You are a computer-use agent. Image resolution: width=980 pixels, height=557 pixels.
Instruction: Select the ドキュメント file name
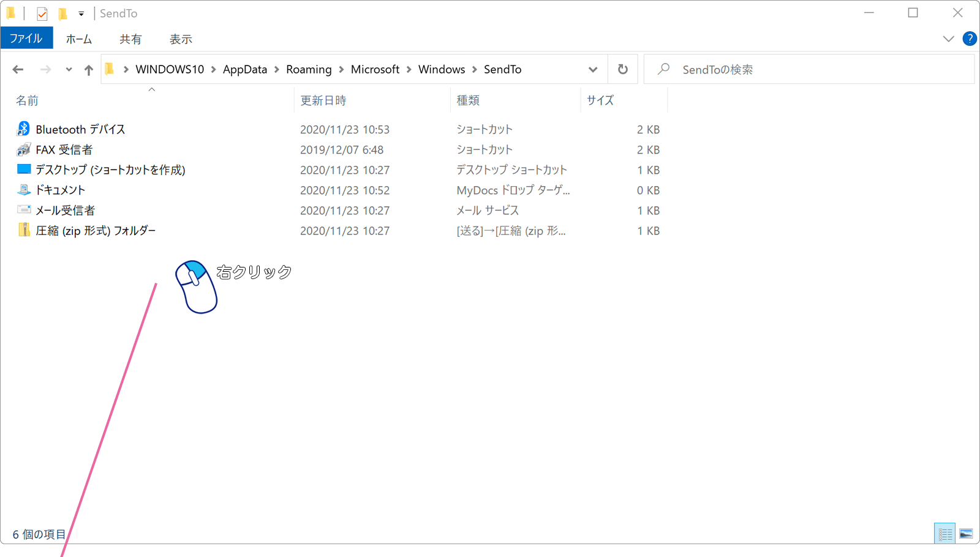(x=60, y=190)
